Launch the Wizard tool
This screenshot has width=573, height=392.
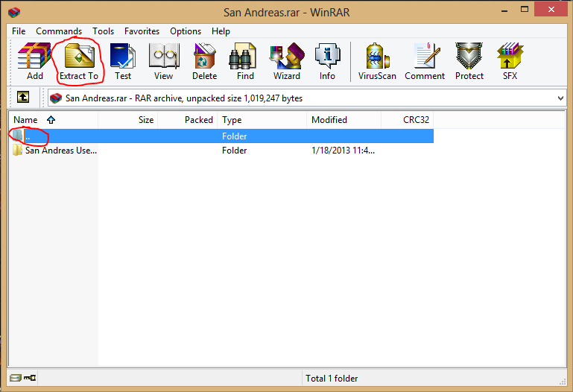(x=287, y=61)
